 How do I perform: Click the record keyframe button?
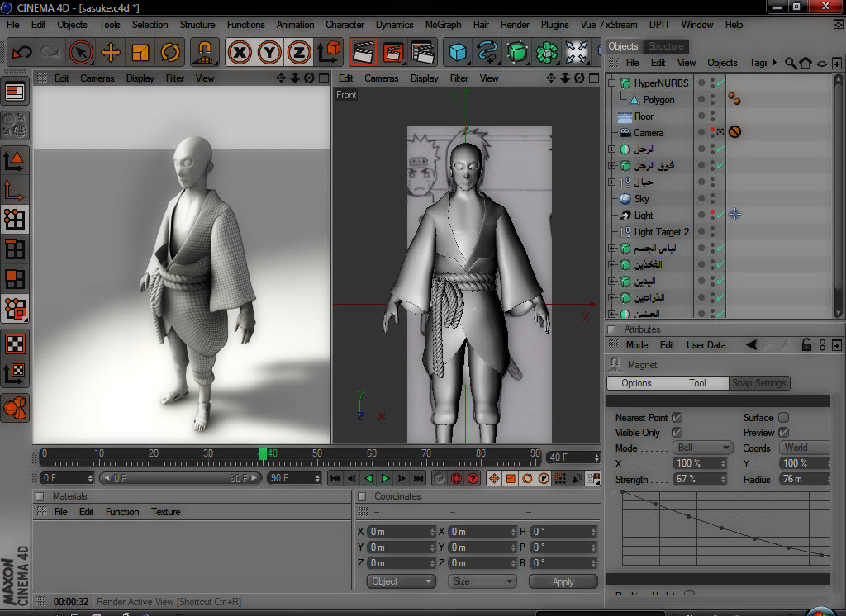click(456, 478)
